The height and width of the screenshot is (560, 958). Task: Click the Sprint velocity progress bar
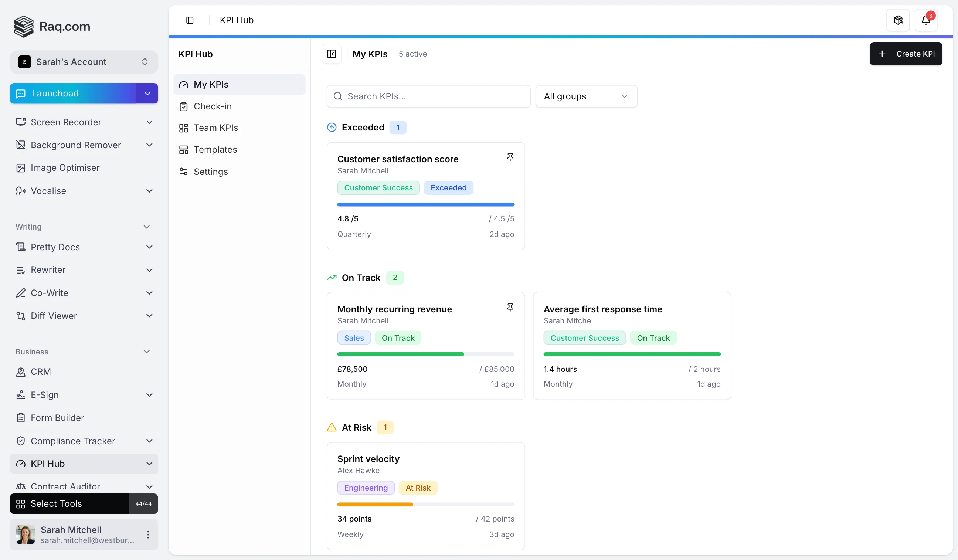click(425, 504)
